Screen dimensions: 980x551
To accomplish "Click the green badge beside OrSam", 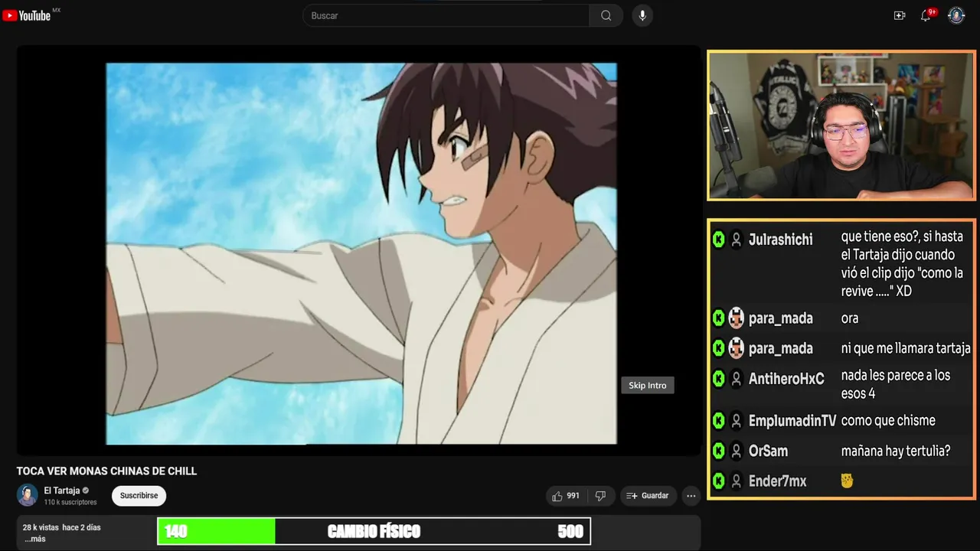I will (x=718, y=451).
